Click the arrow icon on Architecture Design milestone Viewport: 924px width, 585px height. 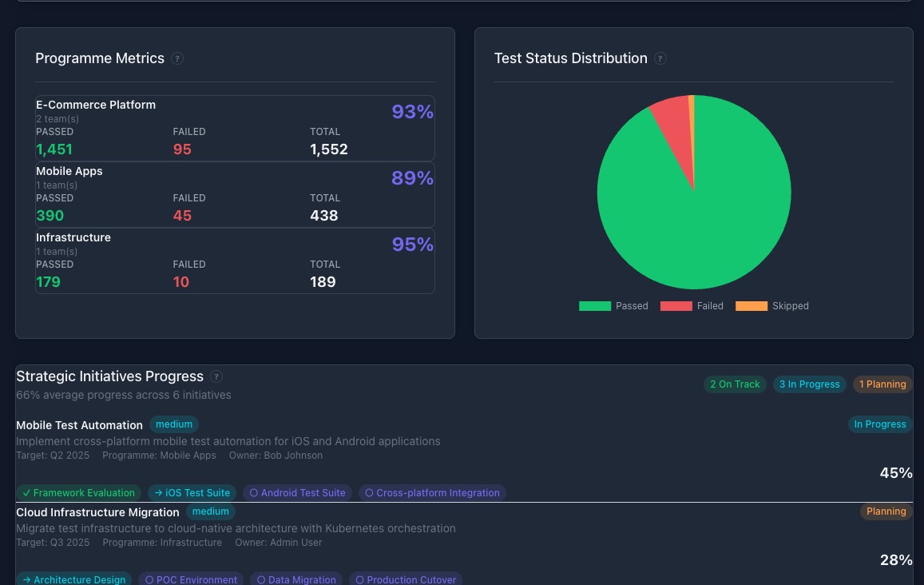(x=26, y=579)
